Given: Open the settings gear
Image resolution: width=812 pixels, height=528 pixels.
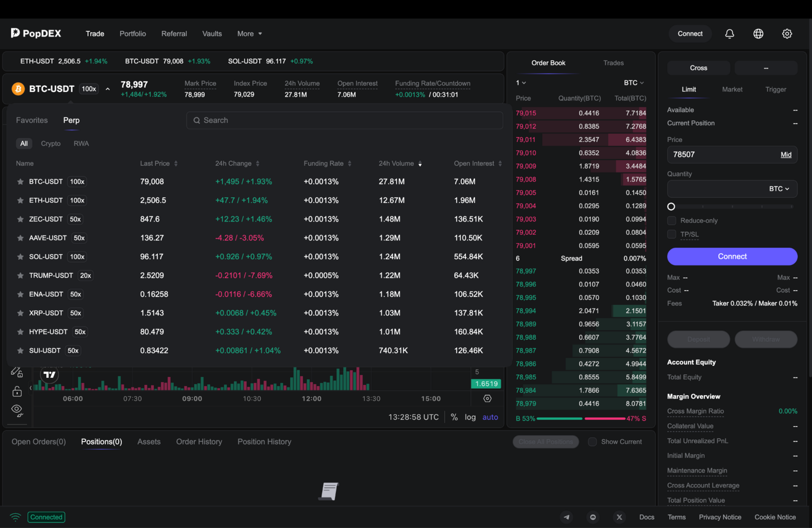Looking at the screenshot, I should coord(787,33).
